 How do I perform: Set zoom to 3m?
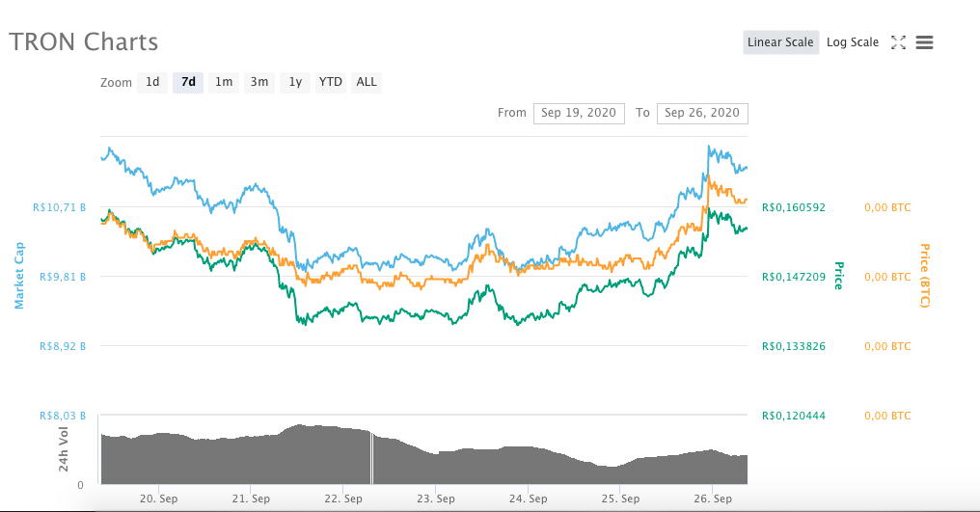(x=259, y=82)
